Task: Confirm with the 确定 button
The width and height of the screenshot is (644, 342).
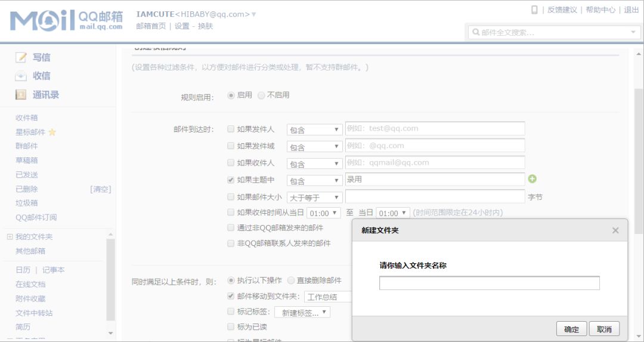Action: 571,329
